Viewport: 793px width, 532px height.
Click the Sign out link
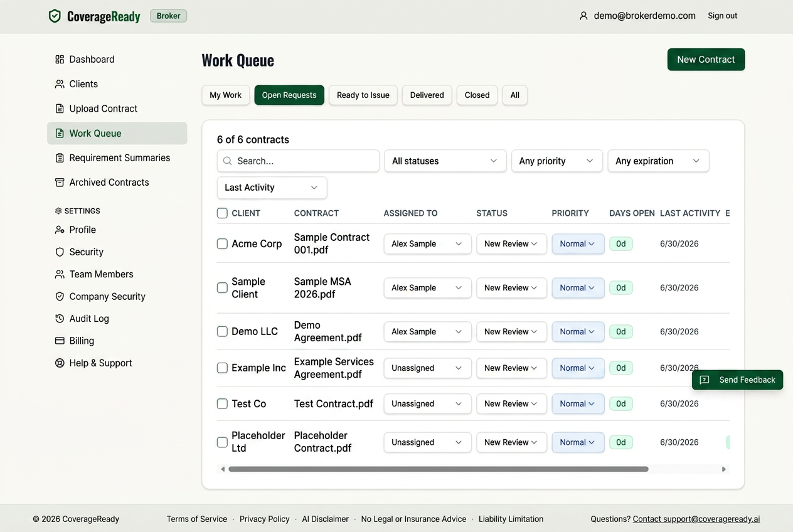(x=723, y=16)
